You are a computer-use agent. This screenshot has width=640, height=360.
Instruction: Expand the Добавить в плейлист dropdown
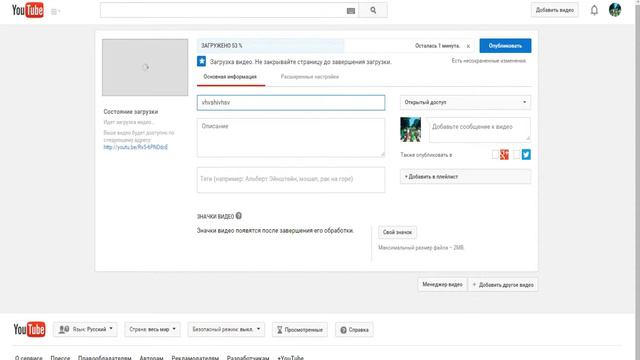coord(465,177)
